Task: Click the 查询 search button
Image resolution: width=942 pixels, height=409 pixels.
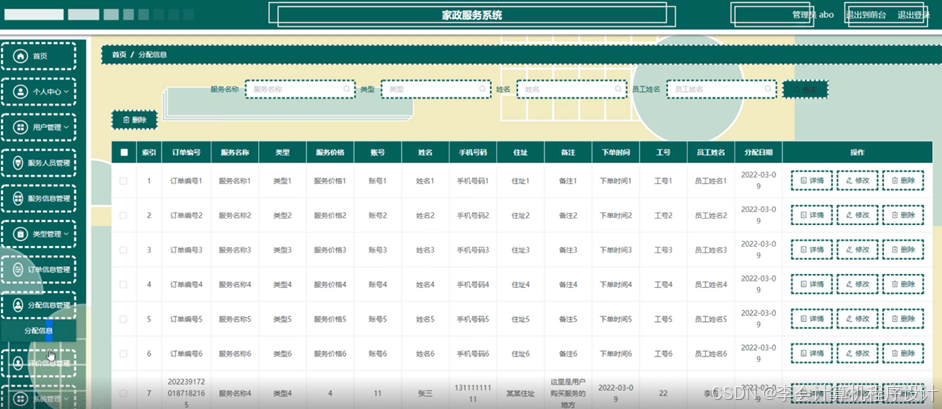Action: [805, 89]
